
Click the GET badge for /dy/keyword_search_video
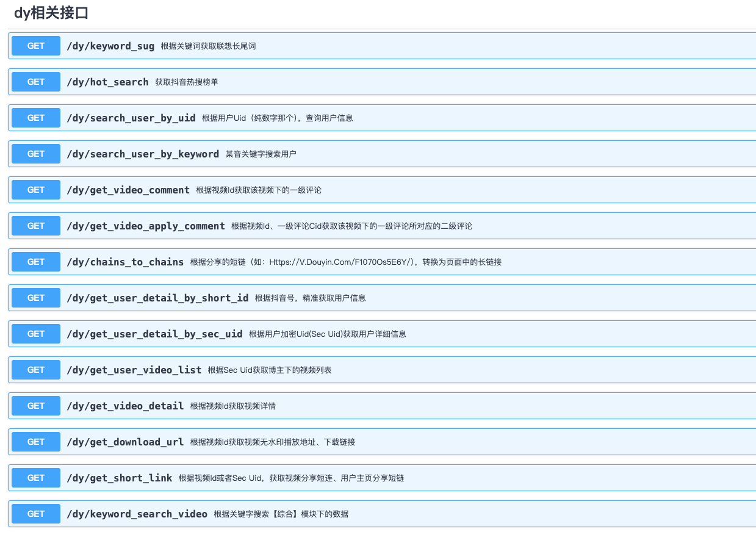click(36, 514)
